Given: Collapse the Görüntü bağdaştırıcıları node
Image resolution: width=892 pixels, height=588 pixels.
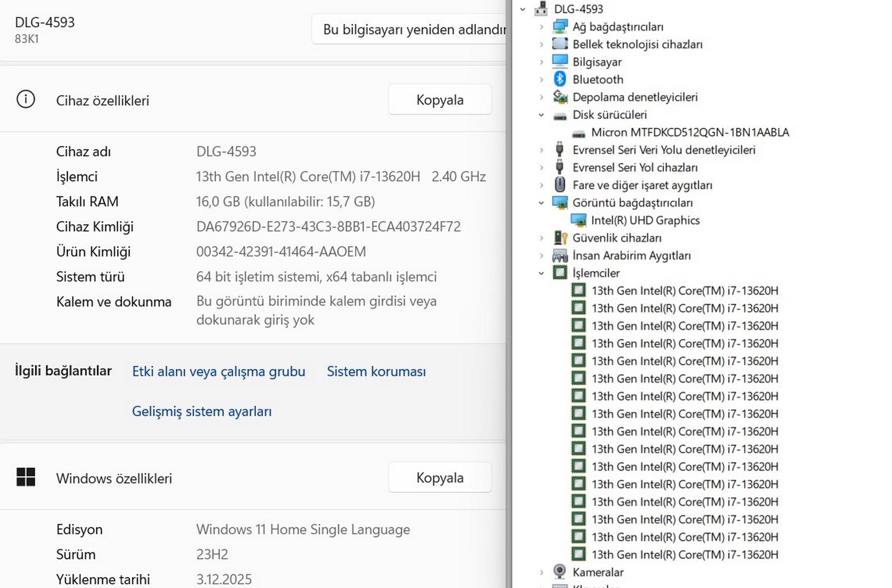Looking at the screenshot, I should click(x=541, y=203).
